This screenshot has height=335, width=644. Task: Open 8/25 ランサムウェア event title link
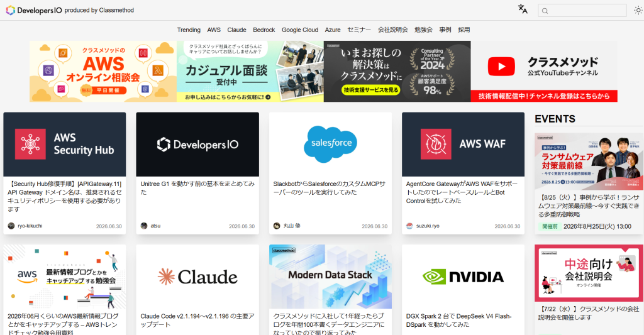coord(589,206)
